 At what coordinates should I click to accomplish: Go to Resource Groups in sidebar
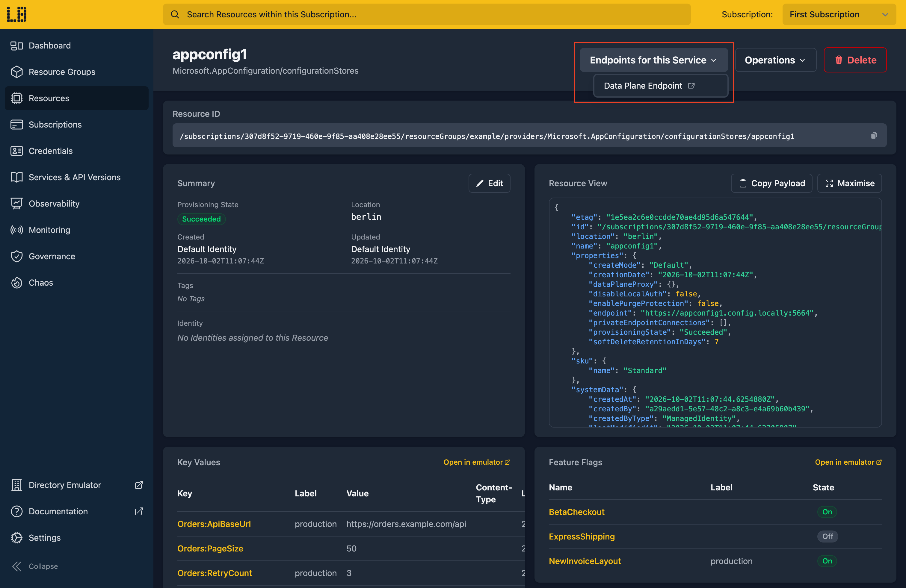[76, 72]
